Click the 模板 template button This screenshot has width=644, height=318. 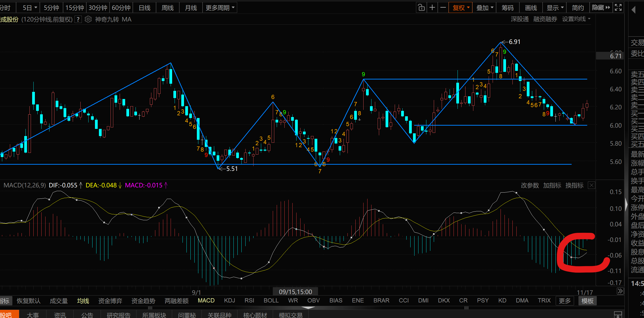(587, 301)
